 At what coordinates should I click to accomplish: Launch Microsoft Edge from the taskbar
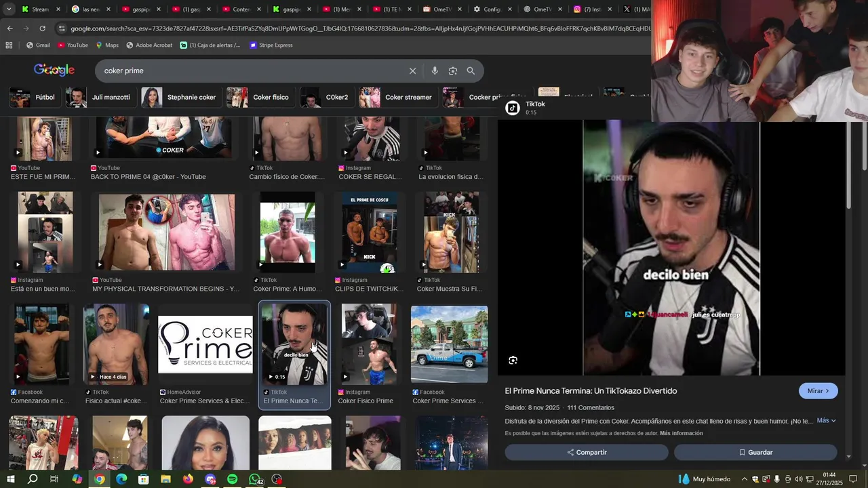(121, 479)
